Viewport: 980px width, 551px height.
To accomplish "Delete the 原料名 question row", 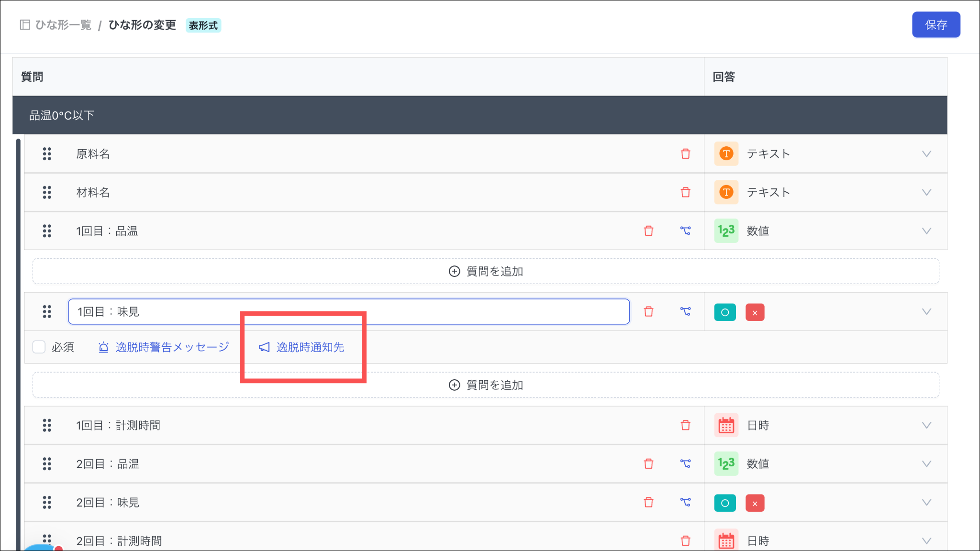I will (x=685, y=154).
